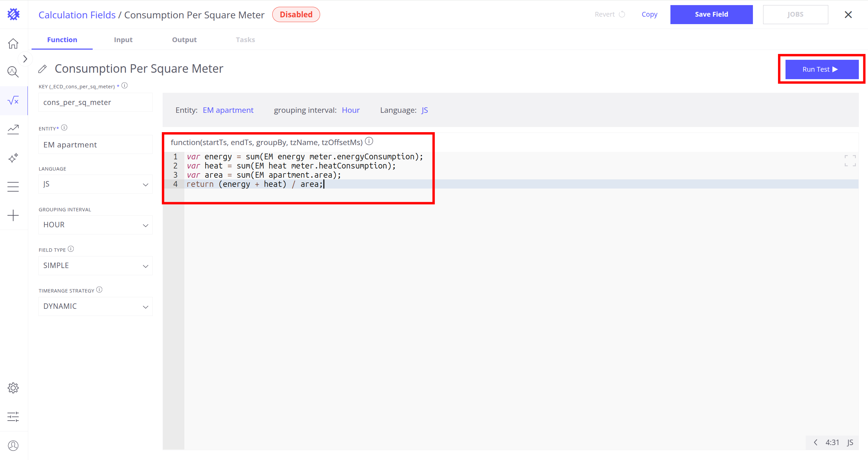The height and width of the screenshot is (460, 868).
Task: Click the sparkle stars sidebar icon
Action: tap(13, 158)
